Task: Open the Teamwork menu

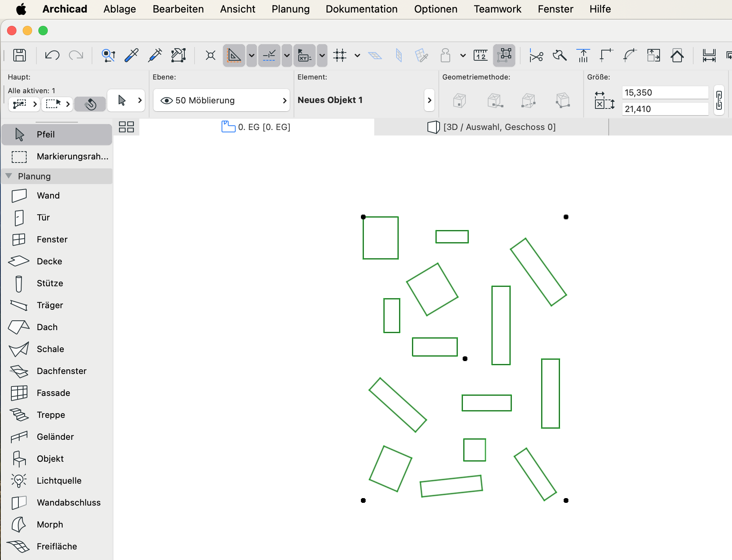Action: (498, 9)
